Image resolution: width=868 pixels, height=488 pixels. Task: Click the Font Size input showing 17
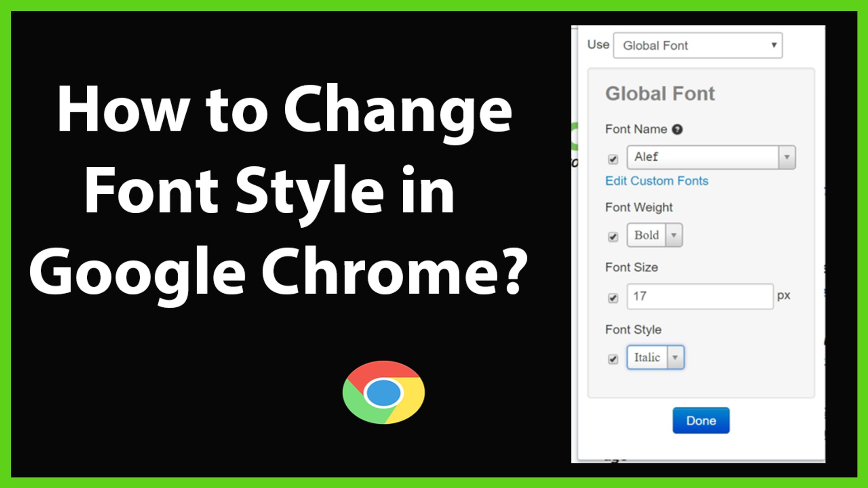click(x=700, y=296)
